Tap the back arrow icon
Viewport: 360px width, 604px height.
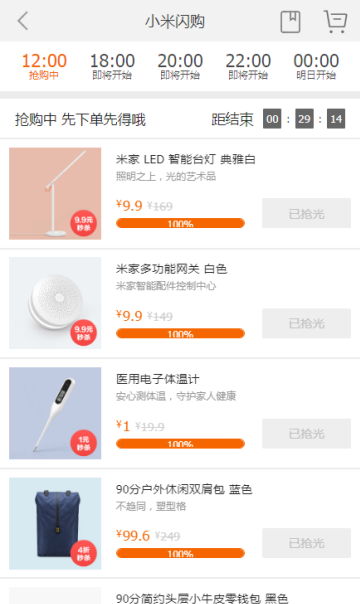pyautogui.click(x=23, y=21)
